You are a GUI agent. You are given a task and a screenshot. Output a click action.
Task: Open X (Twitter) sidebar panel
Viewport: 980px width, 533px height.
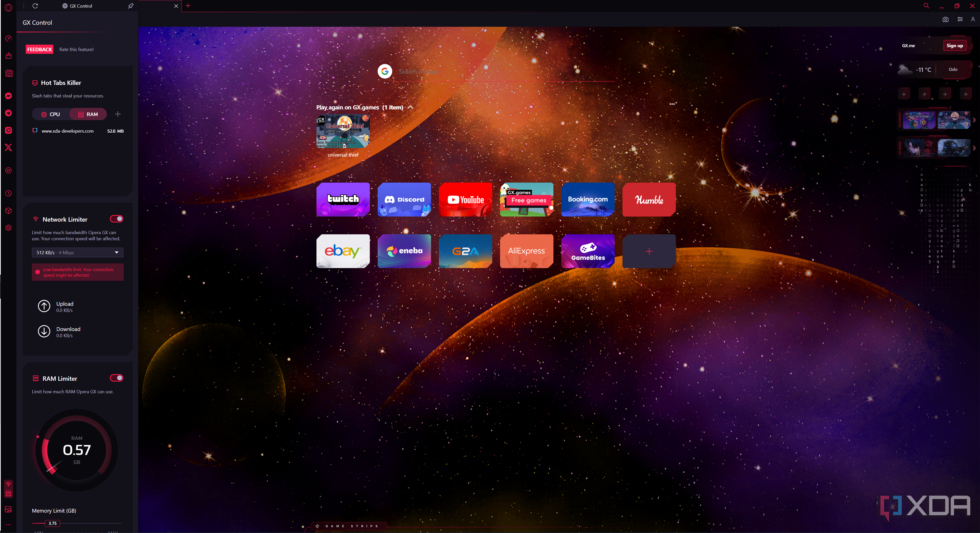8,148
